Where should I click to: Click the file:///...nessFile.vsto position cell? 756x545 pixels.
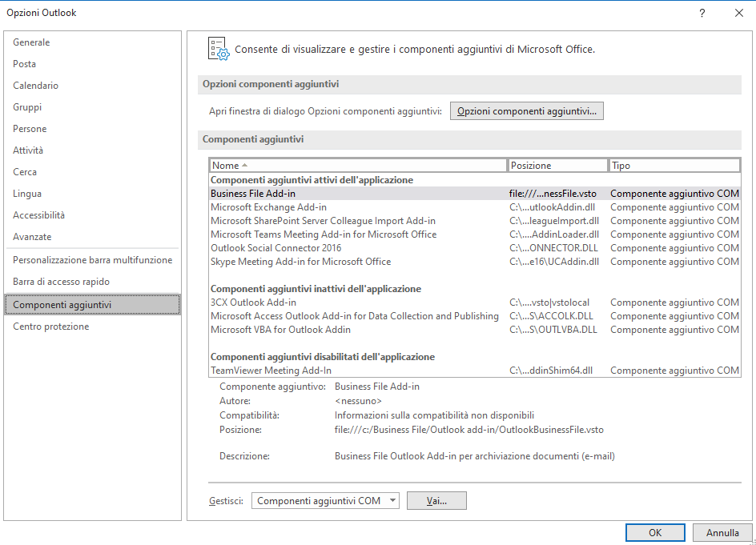click(553, 194)
